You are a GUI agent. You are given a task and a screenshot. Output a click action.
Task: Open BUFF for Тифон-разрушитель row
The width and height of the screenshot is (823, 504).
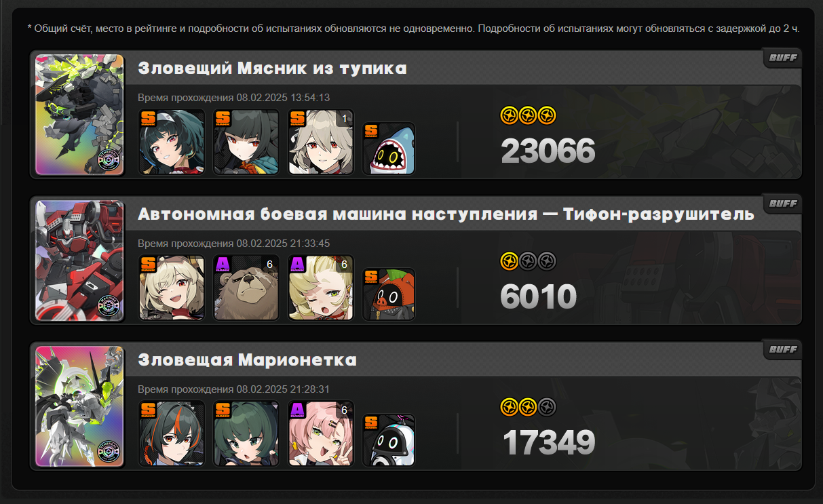782,203
